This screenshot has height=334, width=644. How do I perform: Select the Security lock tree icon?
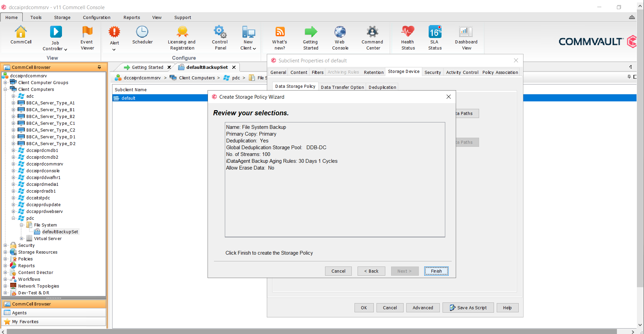coord(13,245)
